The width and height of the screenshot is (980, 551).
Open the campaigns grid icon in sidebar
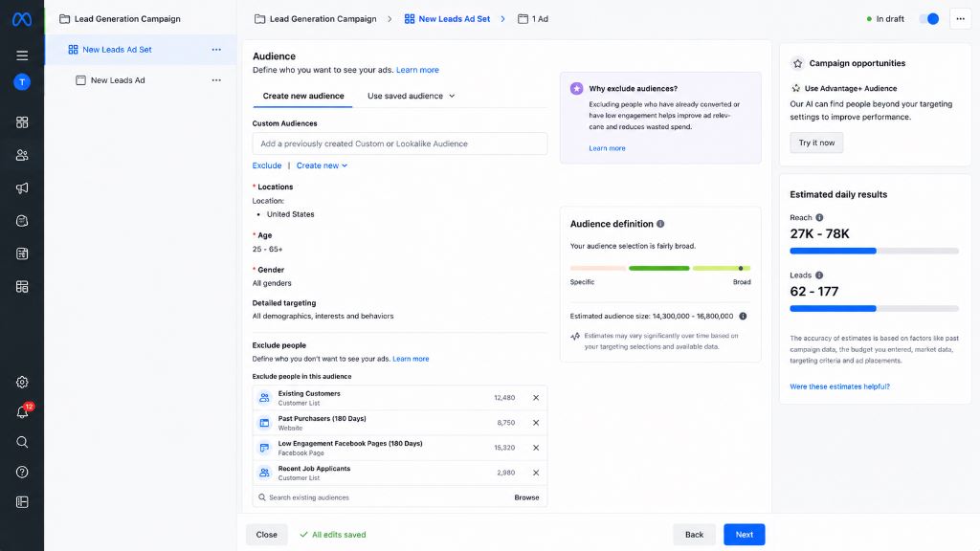pyautogui.click(x=22, y=122)
